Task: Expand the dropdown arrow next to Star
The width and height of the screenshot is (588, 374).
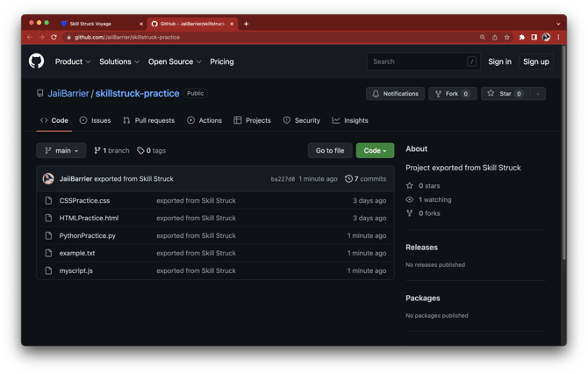Action: click(538, 94)
